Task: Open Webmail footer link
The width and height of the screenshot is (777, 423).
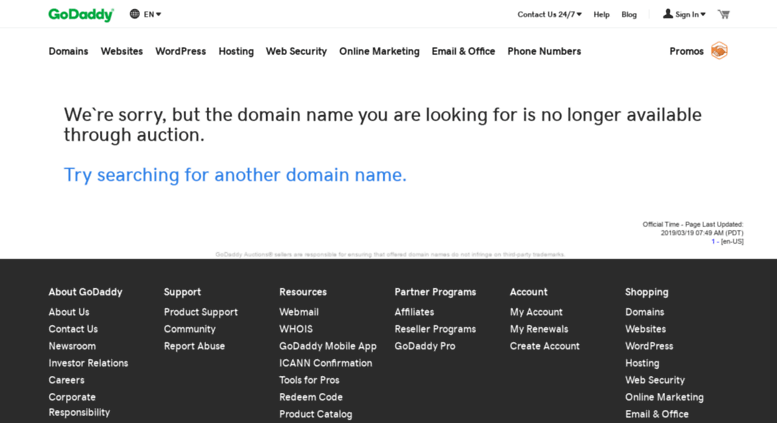Action: 299,312
